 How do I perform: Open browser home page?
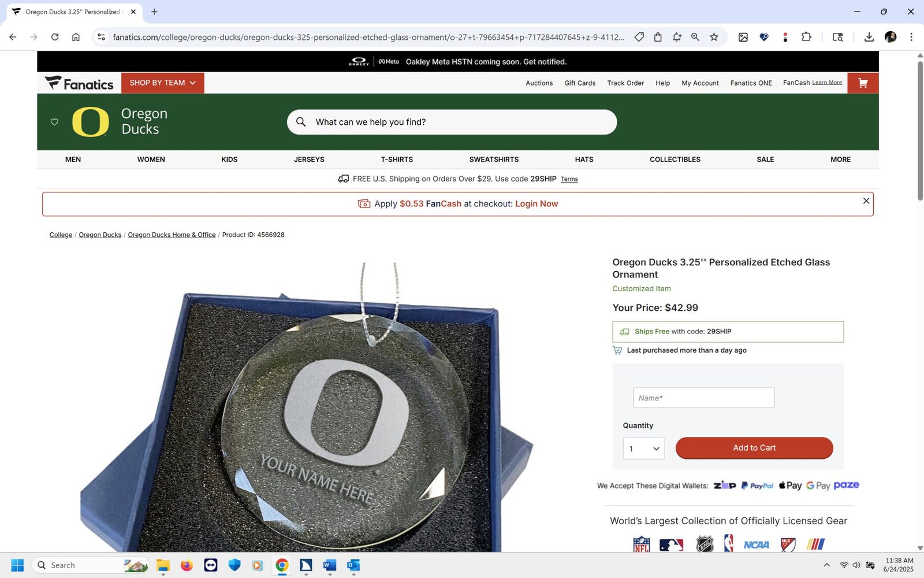click(76, 37)
